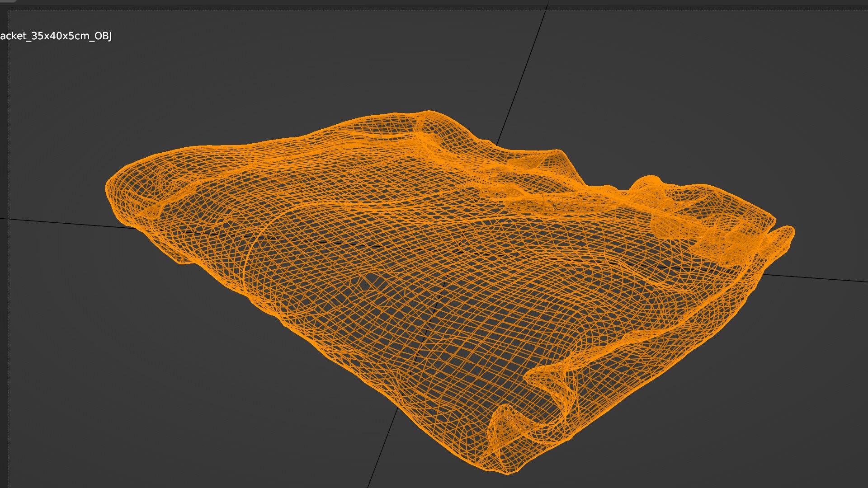Select the orange wireframe jacket mesh
This screenshot has height=488, width=868.
450,292
